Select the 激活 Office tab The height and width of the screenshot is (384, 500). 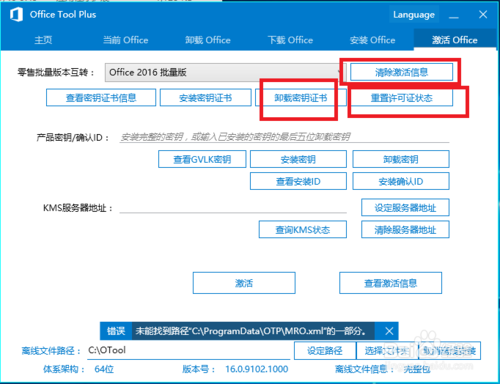point(455,40)
